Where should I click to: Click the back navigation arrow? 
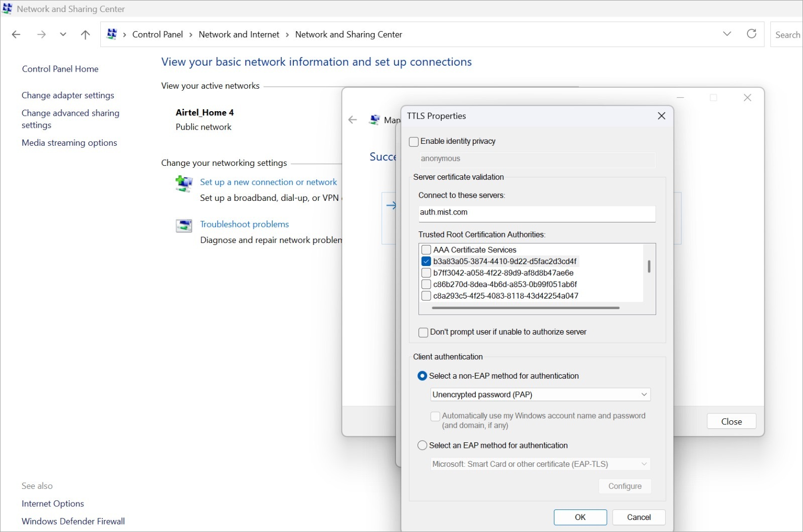(16, 35)
